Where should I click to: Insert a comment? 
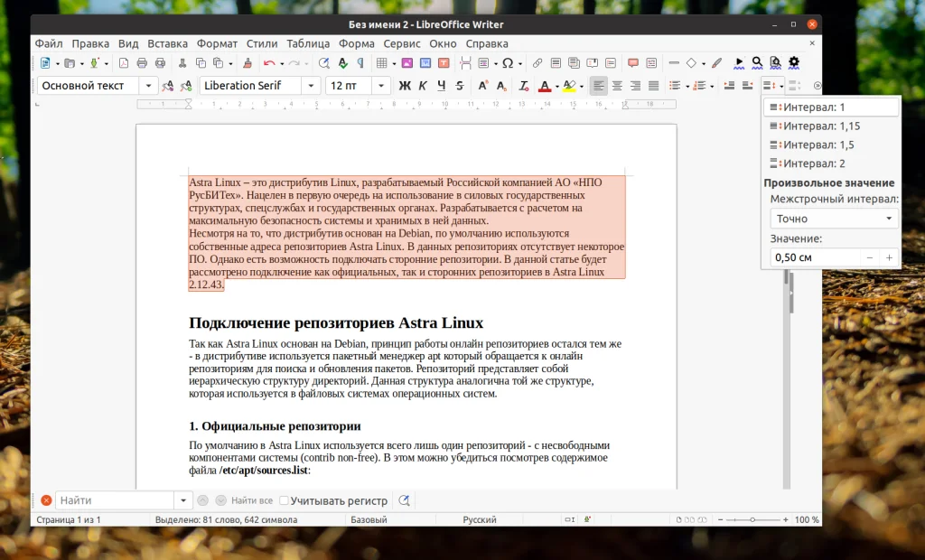point(631,63)
